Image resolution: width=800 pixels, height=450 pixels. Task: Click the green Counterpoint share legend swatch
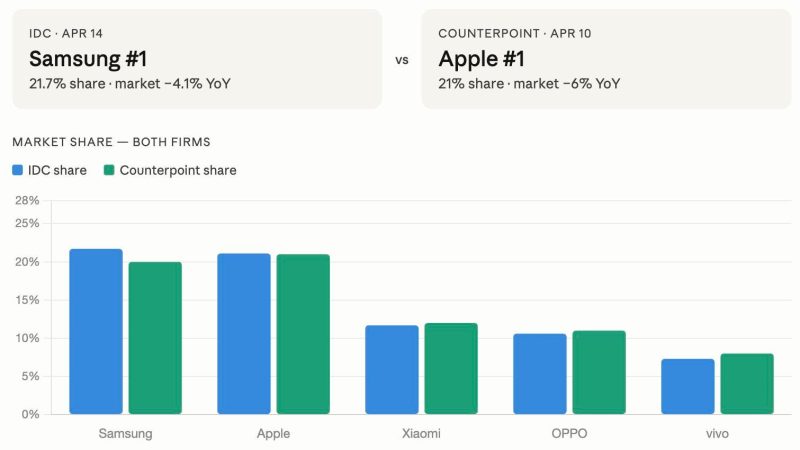(109, 170)
